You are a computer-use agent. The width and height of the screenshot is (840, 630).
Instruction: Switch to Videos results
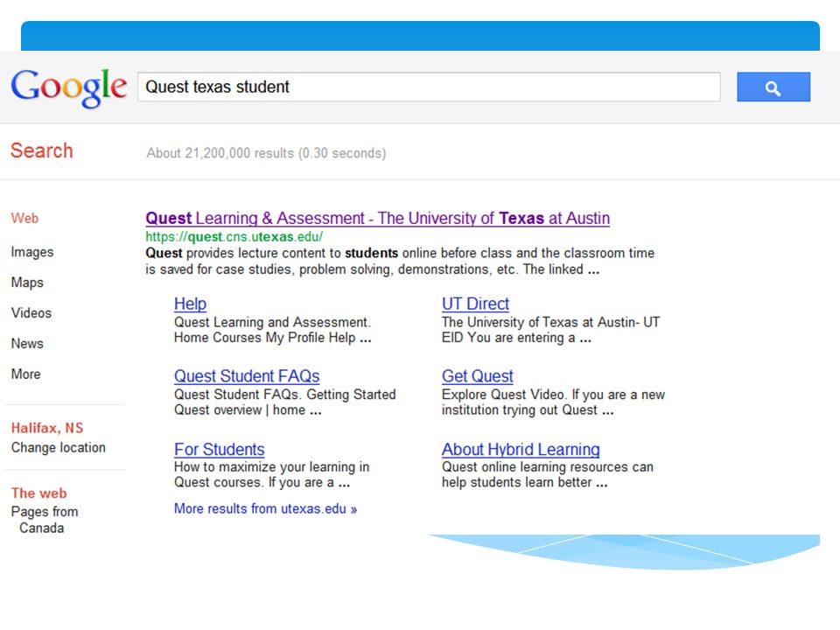pyautogui.click(x=31, y=313)
